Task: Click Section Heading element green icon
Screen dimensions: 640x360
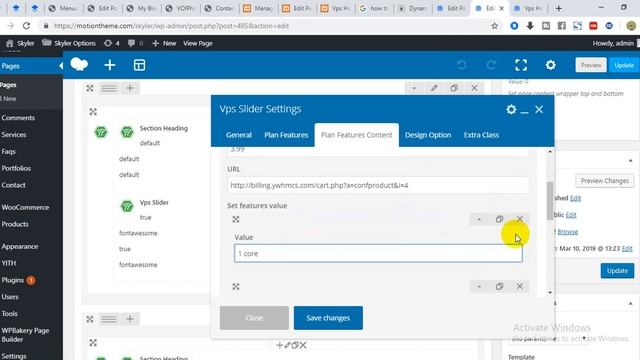Action: click(127, 132)
